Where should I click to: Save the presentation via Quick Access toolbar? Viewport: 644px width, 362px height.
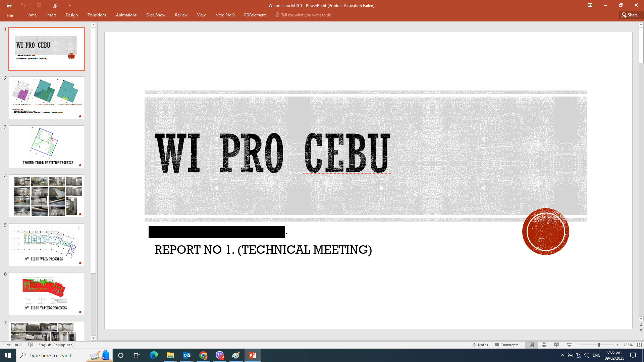9,5
